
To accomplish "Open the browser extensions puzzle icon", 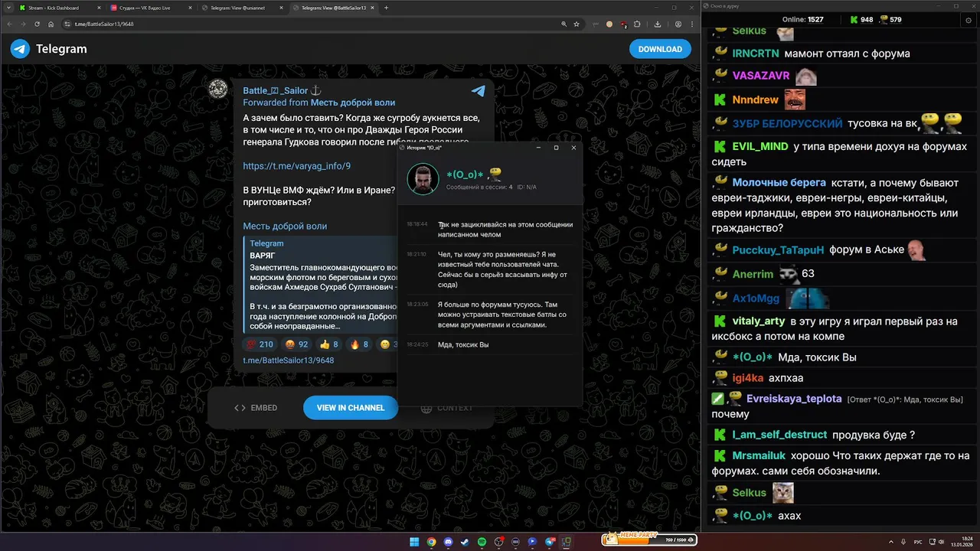I will point(637,24).
